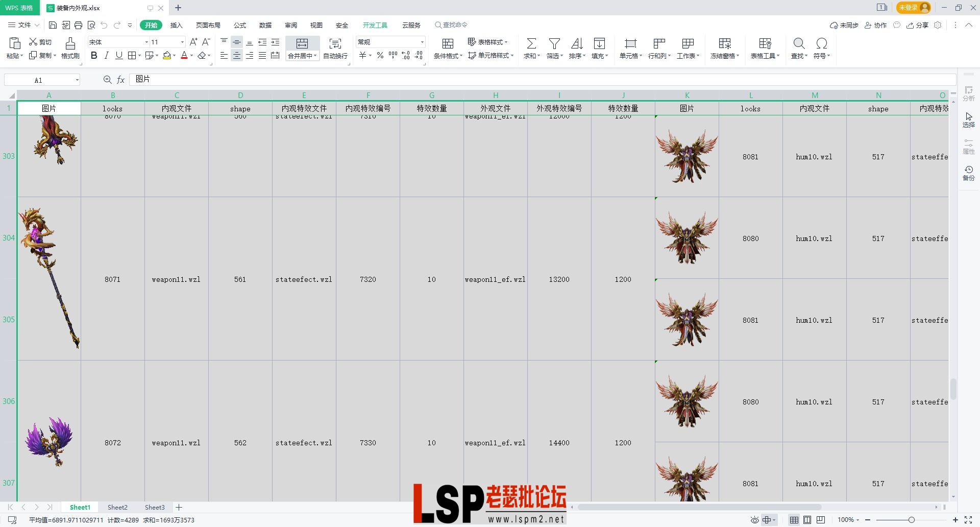Toggle Wrap Text (自动换行)
Image resolution: width=980 pixels, height=527 pixels.
point(335,48)
